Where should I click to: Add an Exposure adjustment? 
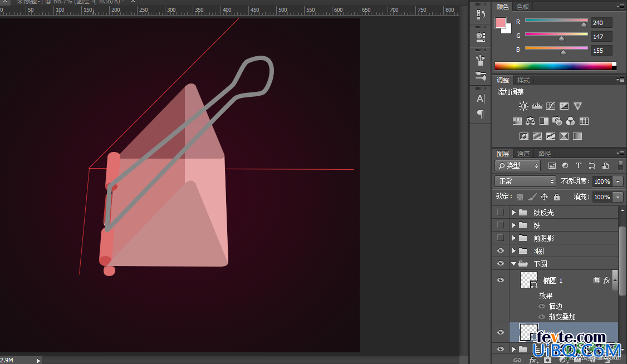564,106
